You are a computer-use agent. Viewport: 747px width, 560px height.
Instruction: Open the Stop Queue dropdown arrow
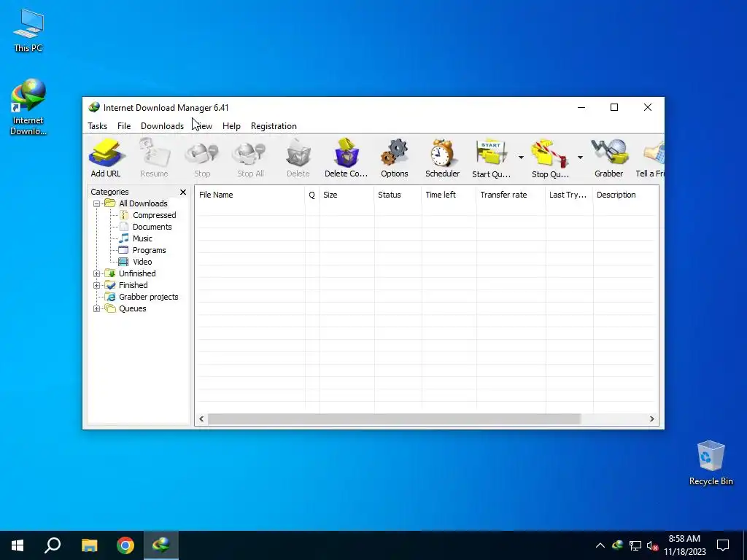(x=580, y=157)
